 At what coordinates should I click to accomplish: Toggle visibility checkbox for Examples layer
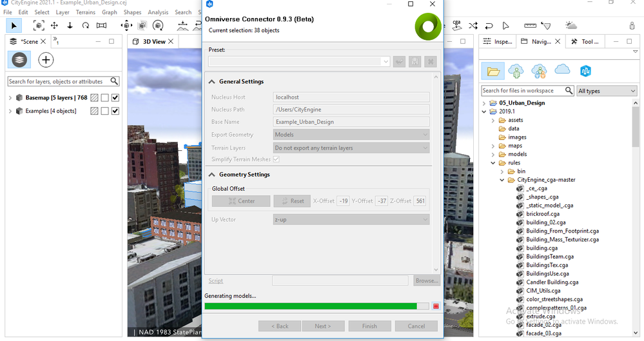click(115, 111)
